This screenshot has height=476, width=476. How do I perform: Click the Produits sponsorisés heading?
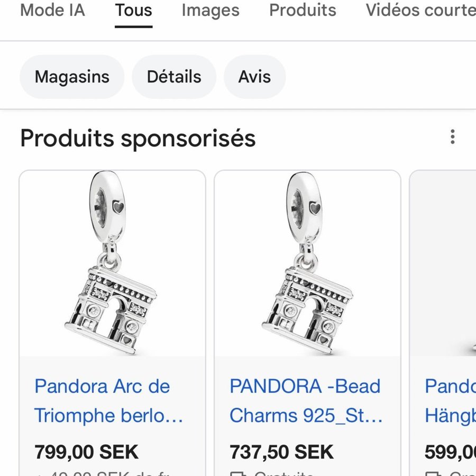point(138,138)
